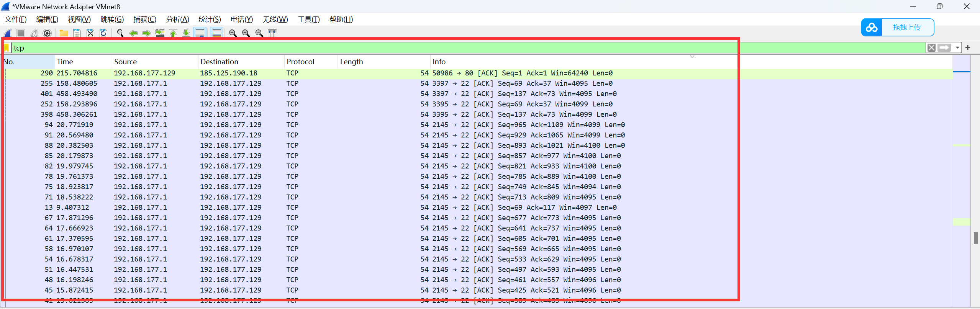Sort by Info column header
Viewport: 980px width, 309px height.
[692, 62]
